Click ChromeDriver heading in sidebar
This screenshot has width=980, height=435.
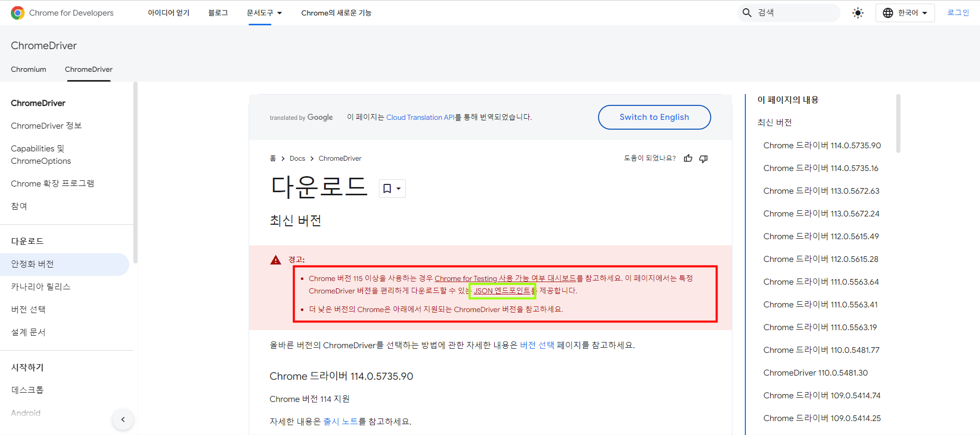(38, 103)
